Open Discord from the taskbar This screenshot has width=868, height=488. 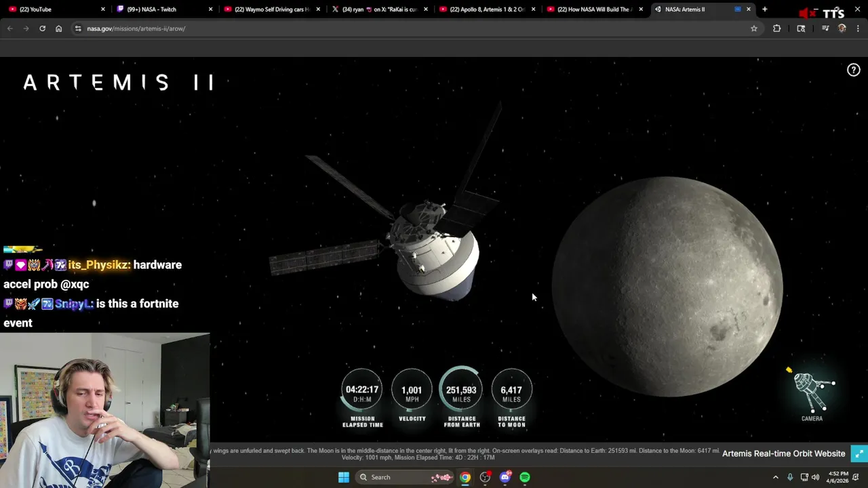pyautogui.click(x=505, y=477)
